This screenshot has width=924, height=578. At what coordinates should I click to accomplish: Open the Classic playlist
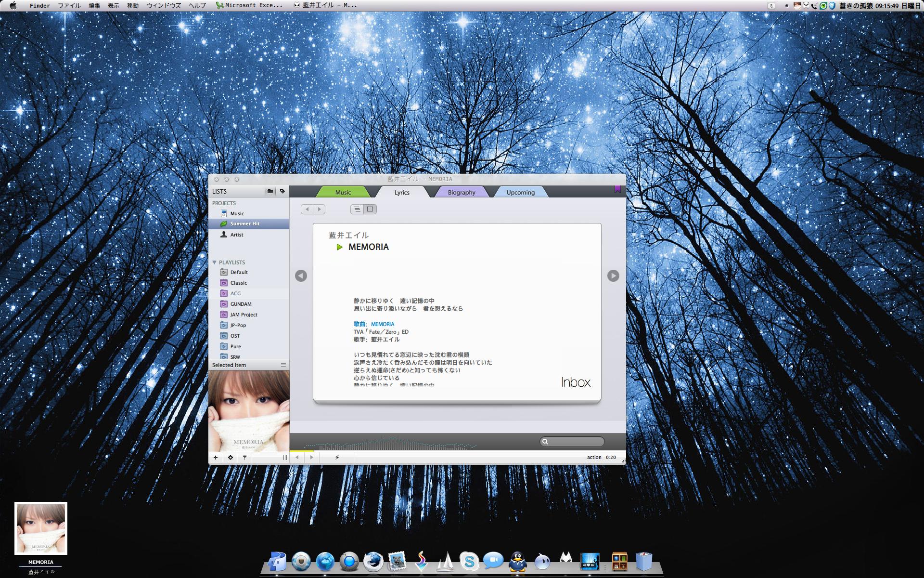click(249, 283)
